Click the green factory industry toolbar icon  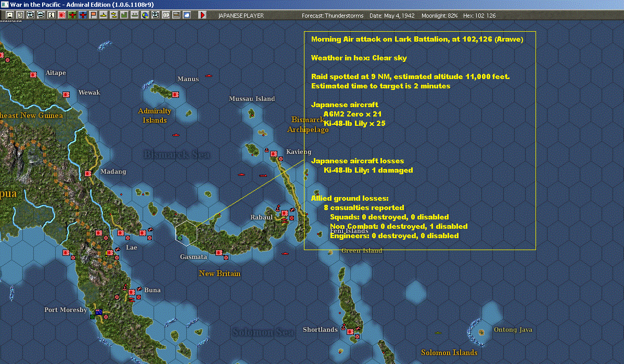(124, 15)
